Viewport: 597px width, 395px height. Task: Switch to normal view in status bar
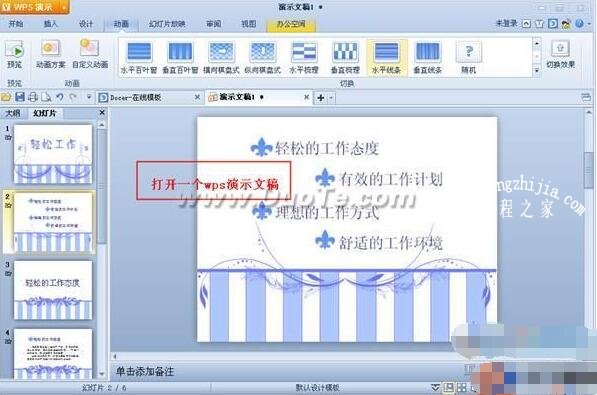[x=449, y=388]
